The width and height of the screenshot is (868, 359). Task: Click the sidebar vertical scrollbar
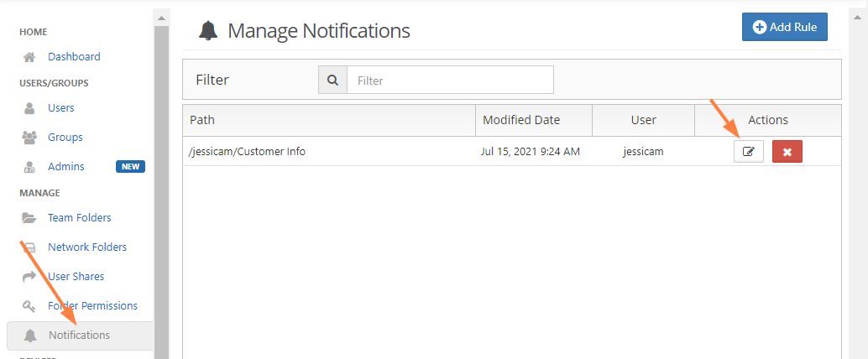point(161,168)
